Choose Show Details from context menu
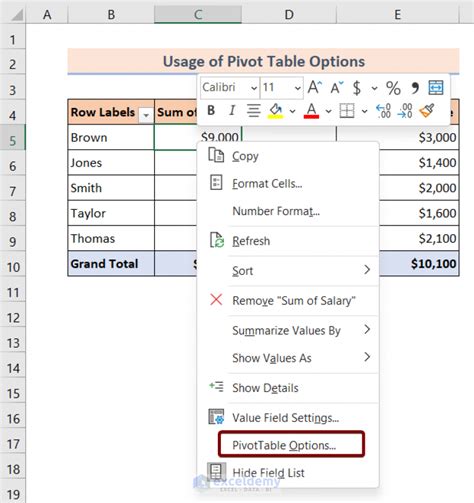This screenshot has width=474, height=503. coord(288,388)
